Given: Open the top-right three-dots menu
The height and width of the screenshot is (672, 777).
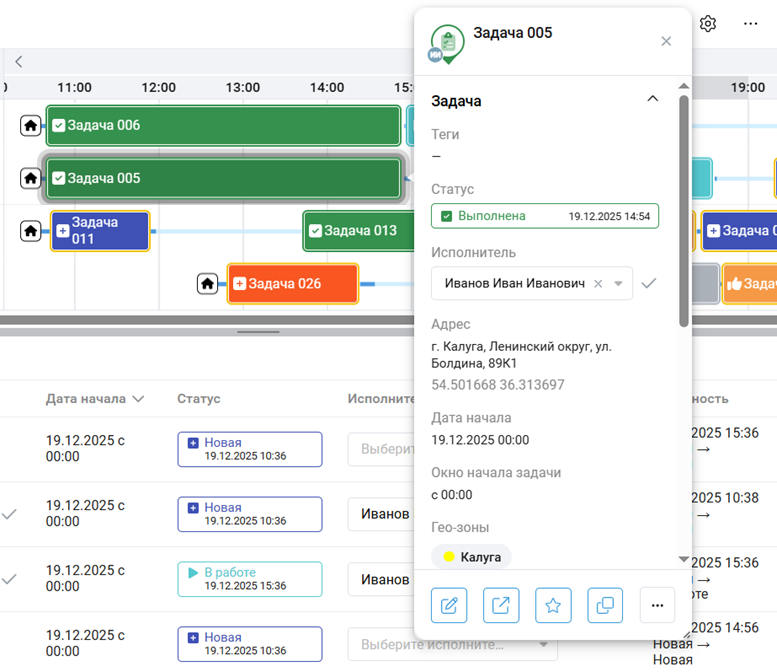Looking at the screenshot, I should 750,24.
